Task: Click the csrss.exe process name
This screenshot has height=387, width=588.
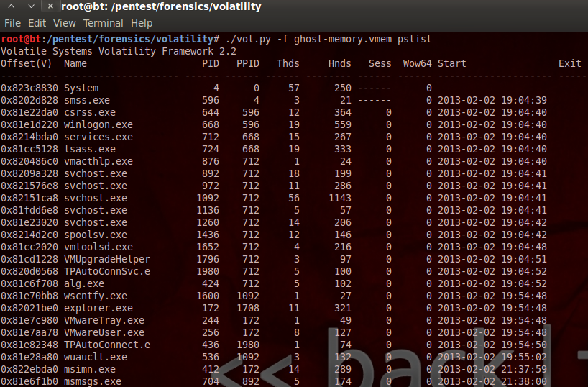Action: click(90, 113)
